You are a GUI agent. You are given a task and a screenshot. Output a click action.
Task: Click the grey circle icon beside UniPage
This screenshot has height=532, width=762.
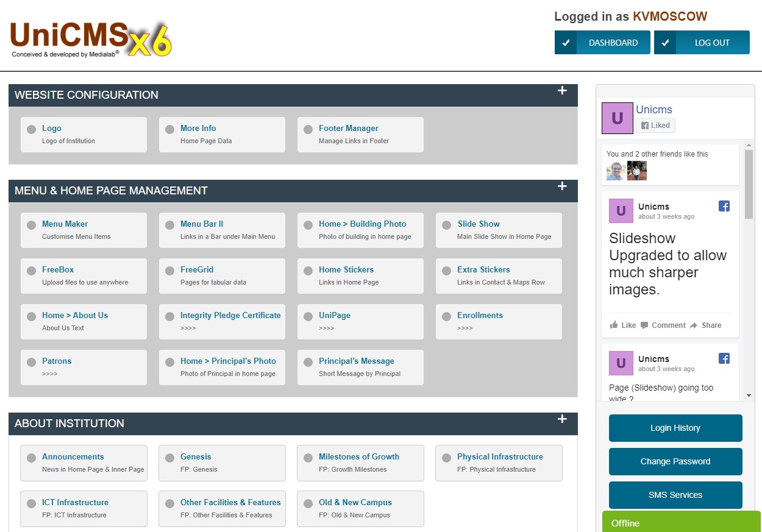[308, 316]
